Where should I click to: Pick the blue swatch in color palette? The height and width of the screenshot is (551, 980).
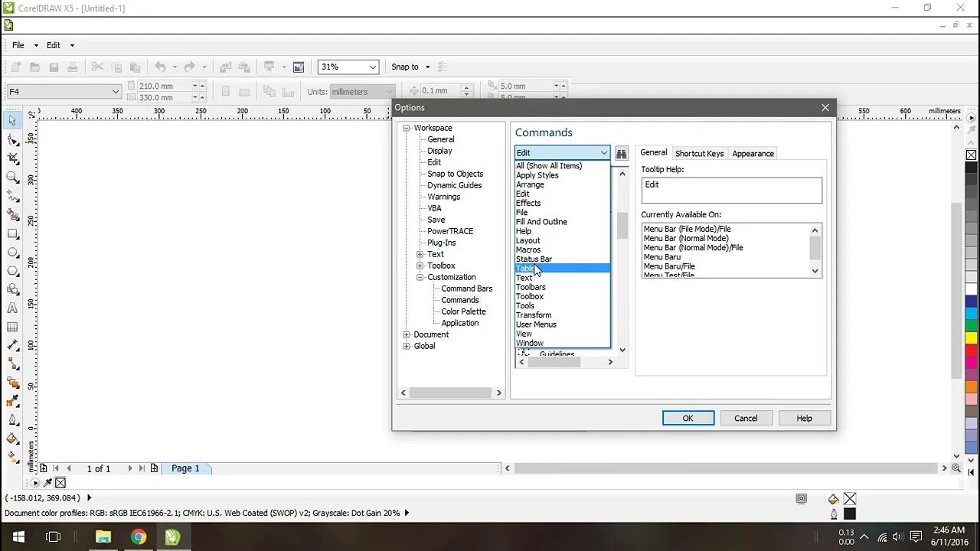pos(971,302)
